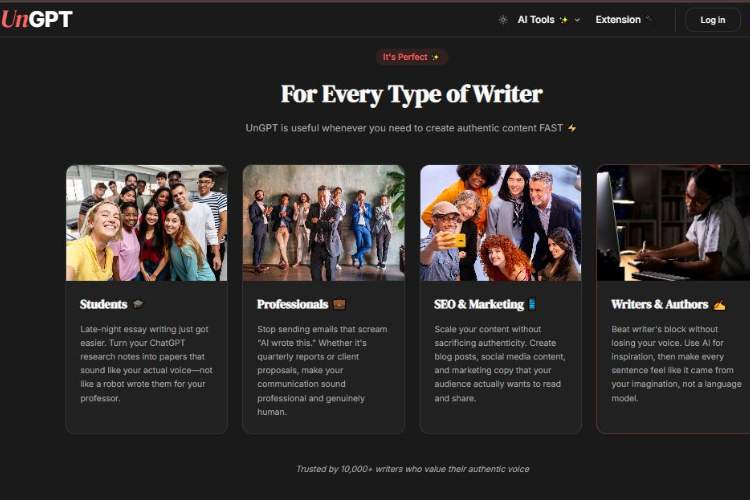The height and width of the screenshot is (500, 750).
Task: Expand the AI Tools dropdown chevron
Action: tap(577, 20)
